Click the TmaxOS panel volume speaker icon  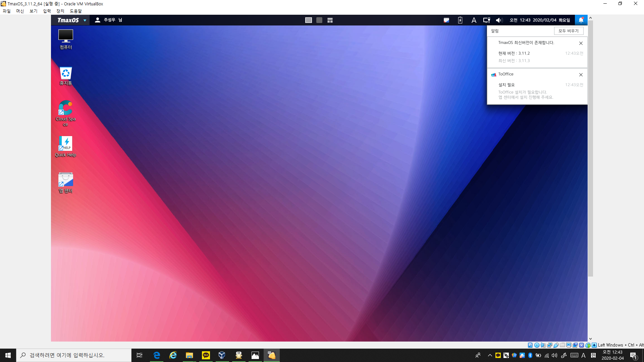499,20
